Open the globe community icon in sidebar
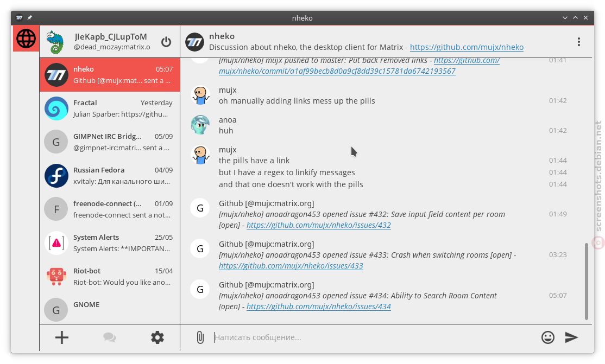Viewport: 605px width, 364px height. (x=26, y=39)
